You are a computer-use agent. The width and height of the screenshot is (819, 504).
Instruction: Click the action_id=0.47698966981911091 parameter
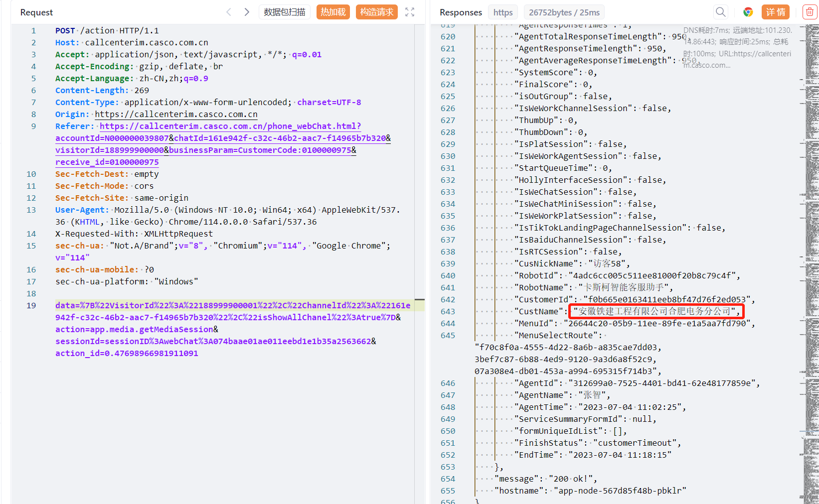[127, 353]
